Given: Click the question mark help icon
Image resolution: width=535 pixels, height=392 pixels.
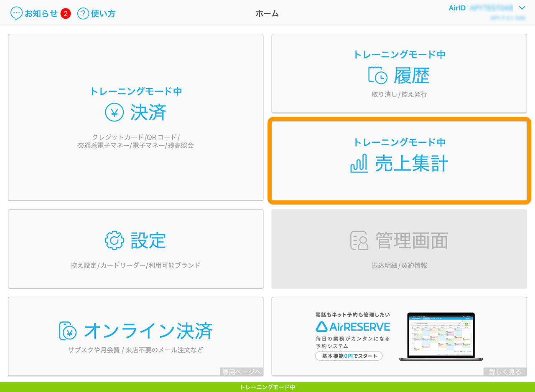Looking at the screenshot, I should coord(83,13).
